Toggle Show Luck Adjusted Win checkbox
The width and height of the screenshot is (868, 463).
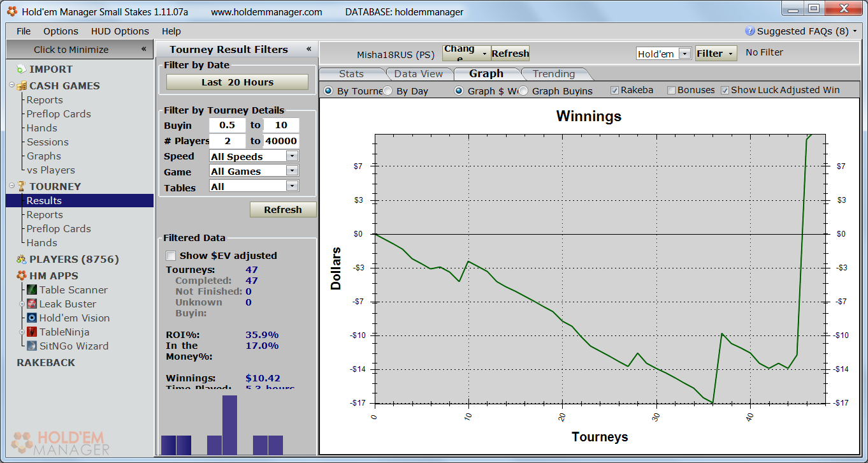pos(725,91)
